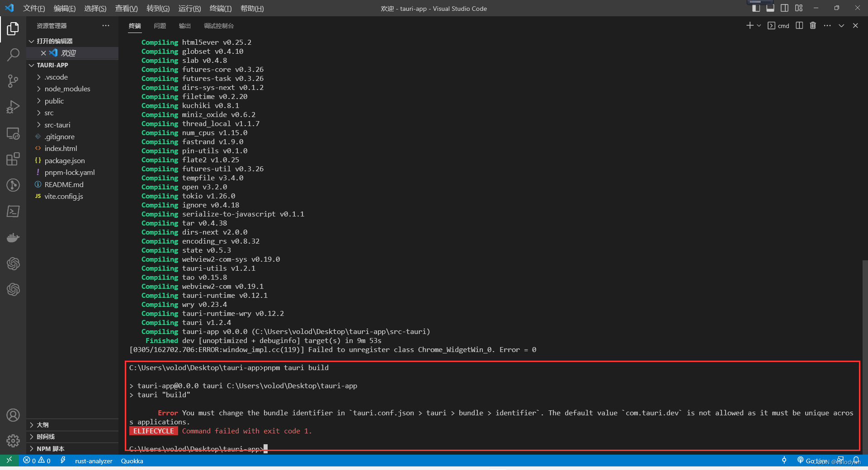Open the 文件(F) menu

(34, 8)
